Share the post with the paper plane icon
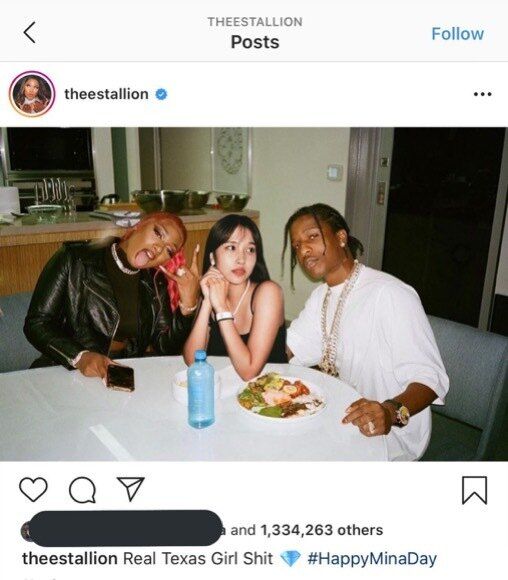508x580 pixels. (x=131, y=489)
